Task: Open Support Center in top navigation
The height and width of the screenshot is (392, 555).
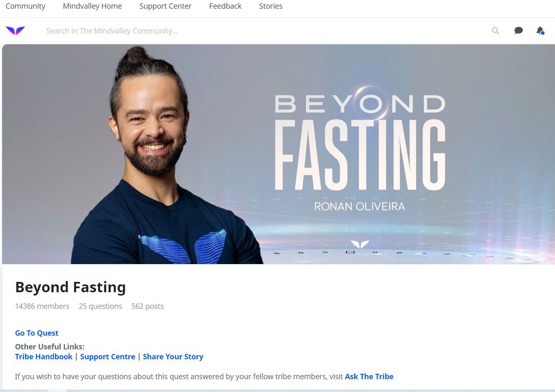Action: click(x=165, y=6)
